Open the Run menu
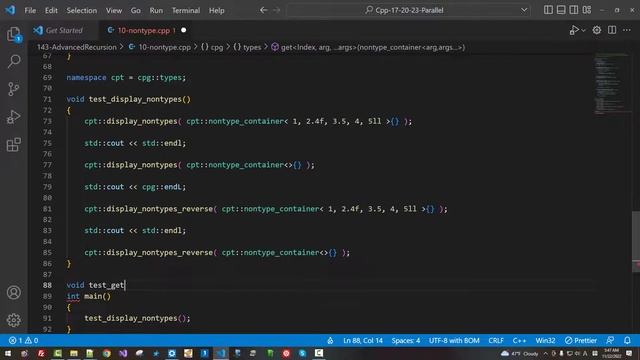640x360 pixels. 156,10
